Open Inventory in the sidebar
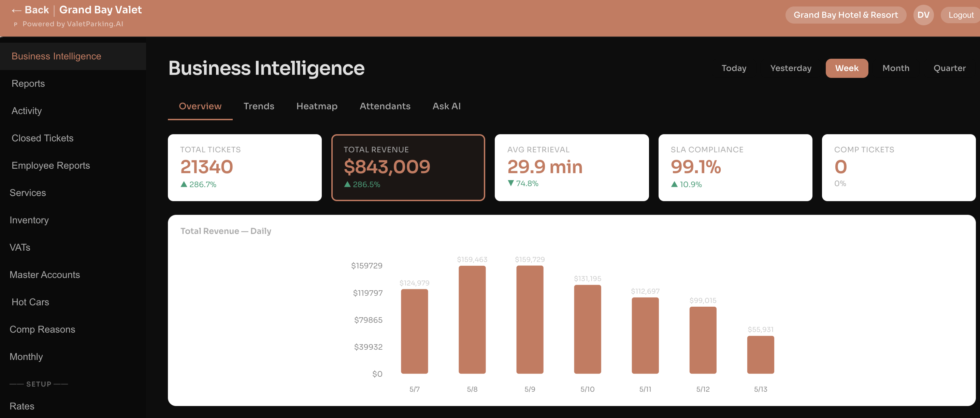The image size is (980, 418). point(73,220)
